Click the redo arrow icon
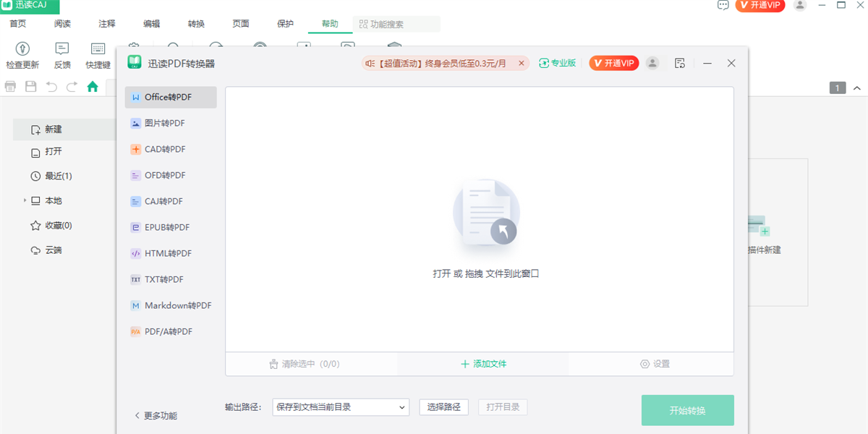Viewport: 868px width, 434px height. pos(72,87)
